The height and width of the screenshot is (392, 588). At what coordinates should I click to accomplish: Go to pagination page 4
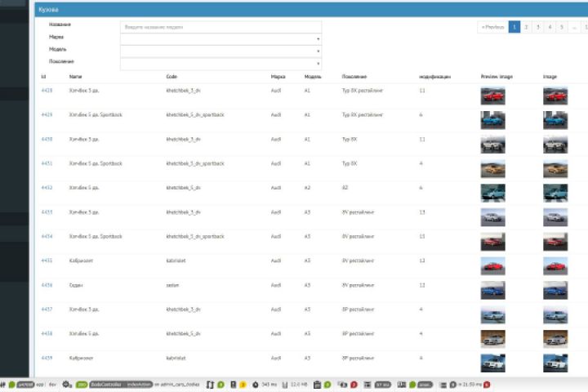[550, 27]
